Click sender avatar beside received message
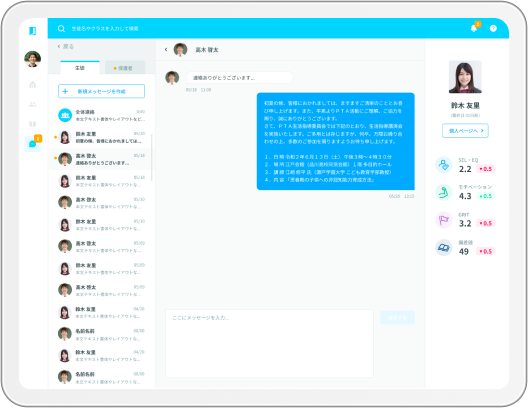528x408 pixels. point(172,78)
